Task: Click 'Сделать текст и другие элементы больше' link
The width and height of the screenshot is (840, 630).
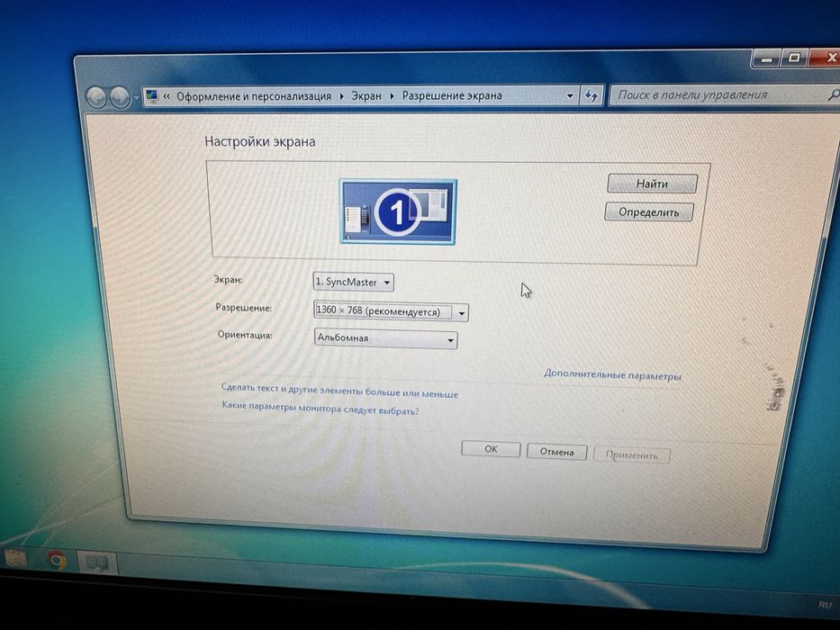Action: (339, 391)
